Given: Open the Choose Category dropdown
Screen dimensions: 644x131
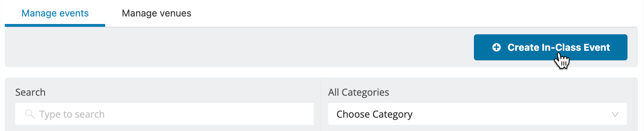Looking at the screenshot, I should 477,114.
